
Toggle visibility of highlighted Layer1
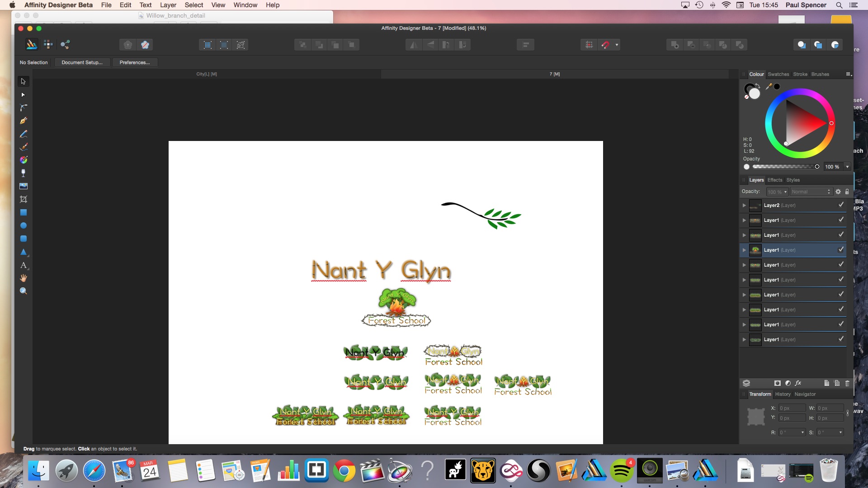pos(841,249)
